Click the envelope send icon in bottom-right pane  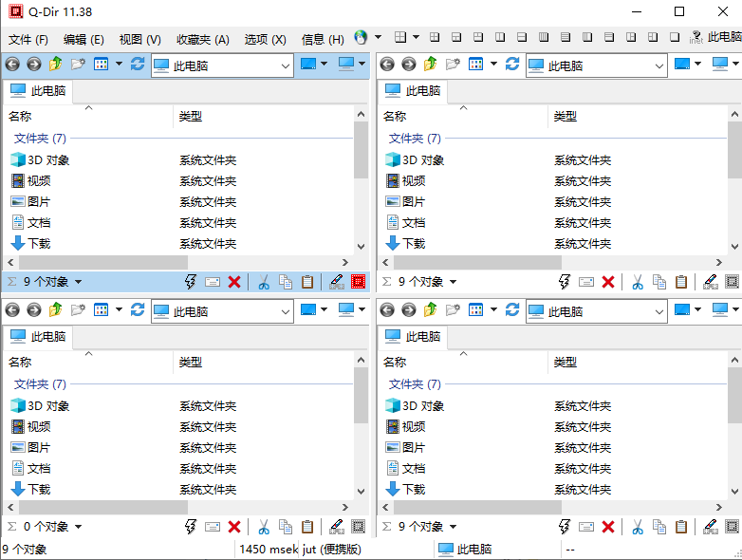click(585, 527)
